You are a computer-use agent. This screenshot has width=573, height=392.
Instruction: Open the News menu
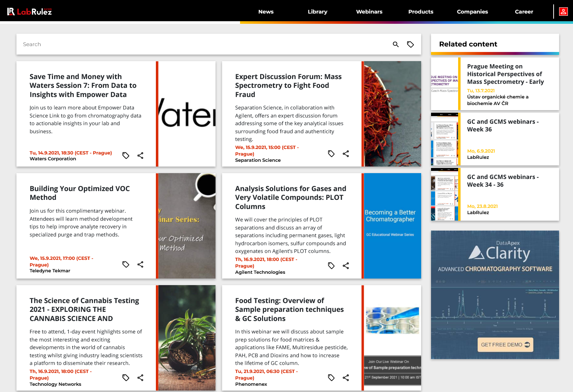[x=266, y=12]
